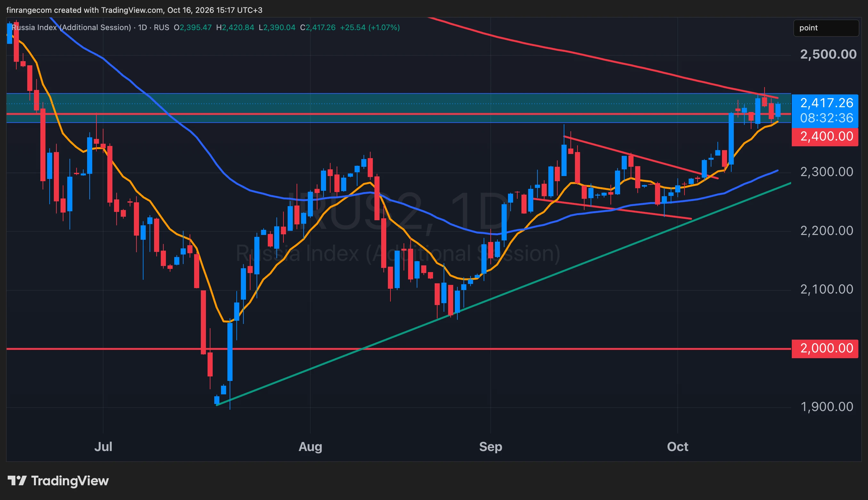Click the current price label 2,417.26

coord(826,103)
